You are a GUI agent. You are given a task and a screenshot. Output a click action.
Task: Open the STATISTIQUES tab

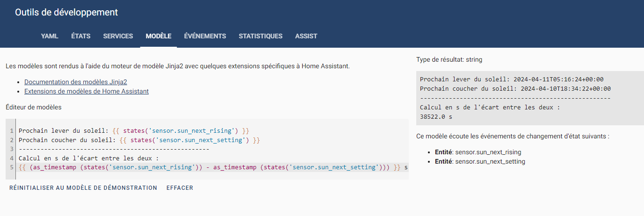pyautogui.click(x=260, y=36)
